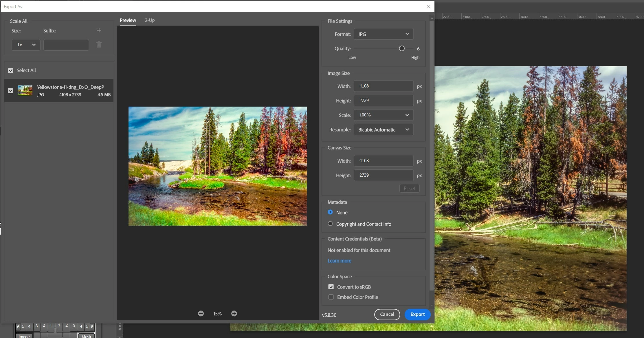Switch to the 2-Up tab
Image resolution: width=644 pixels, height=338 pixels.
pyautogui.click(x=150, y=20)
